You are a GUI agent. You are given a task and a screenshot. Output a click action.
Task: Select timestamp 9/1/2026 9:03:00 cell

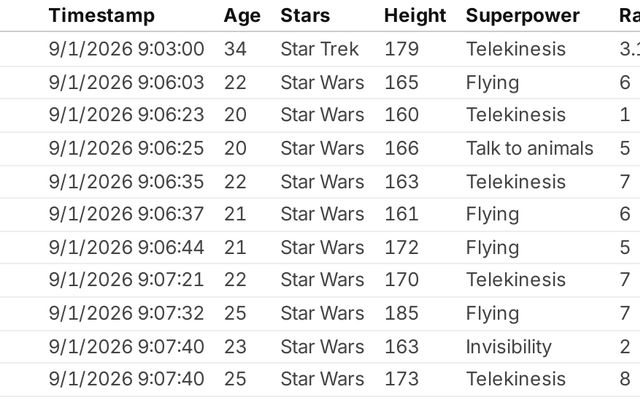[x=127, y=49]
